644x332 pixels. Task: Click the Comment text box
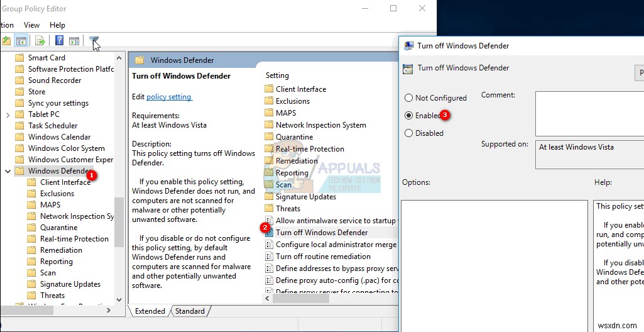(x=589, y=114)
